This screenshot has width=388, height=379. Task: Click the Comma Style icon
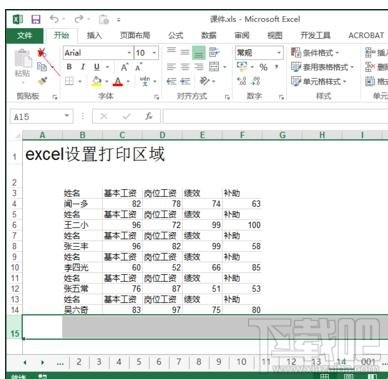click(x=277, y=67)
